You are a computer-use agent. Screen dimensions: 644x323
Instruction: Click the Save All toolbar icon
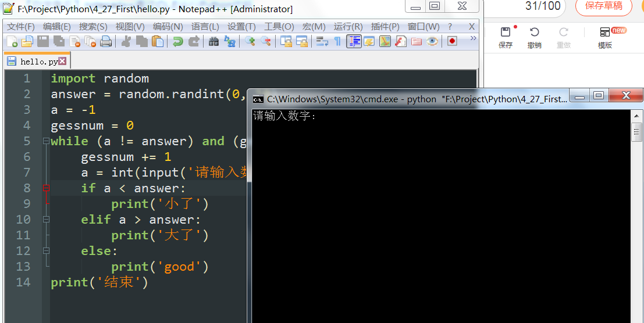59,41
